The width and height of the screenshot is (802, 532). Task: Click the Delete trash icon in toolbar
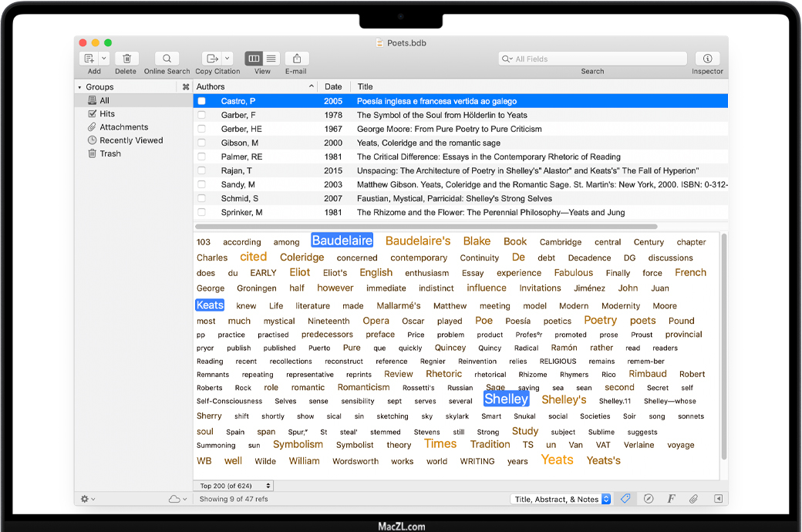tap(126, 59)
